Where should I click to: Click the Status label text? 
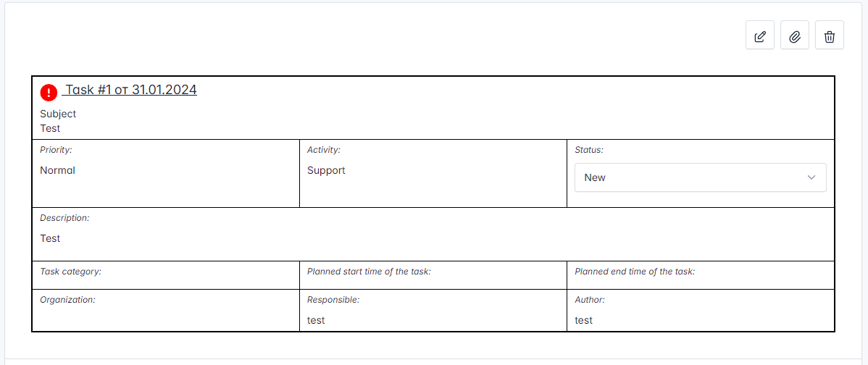[589, 150]
